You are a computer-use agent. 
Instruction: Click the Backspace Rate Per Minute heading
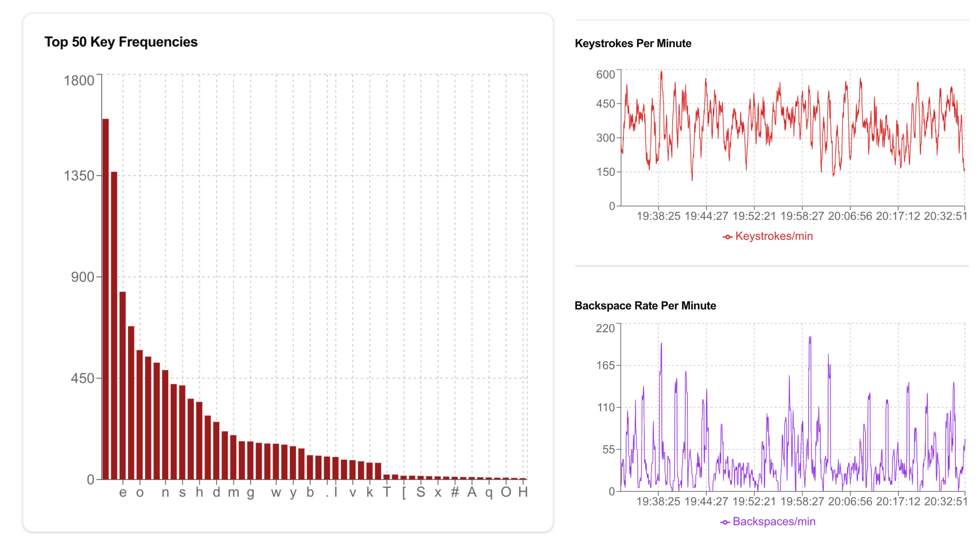pos(645,306)
